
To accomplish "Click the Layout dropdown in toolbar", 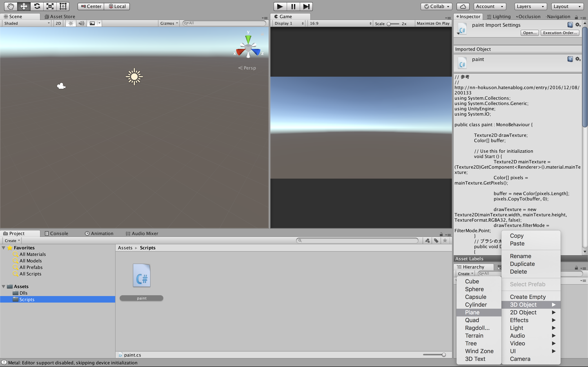I will (x=568, y=6).
